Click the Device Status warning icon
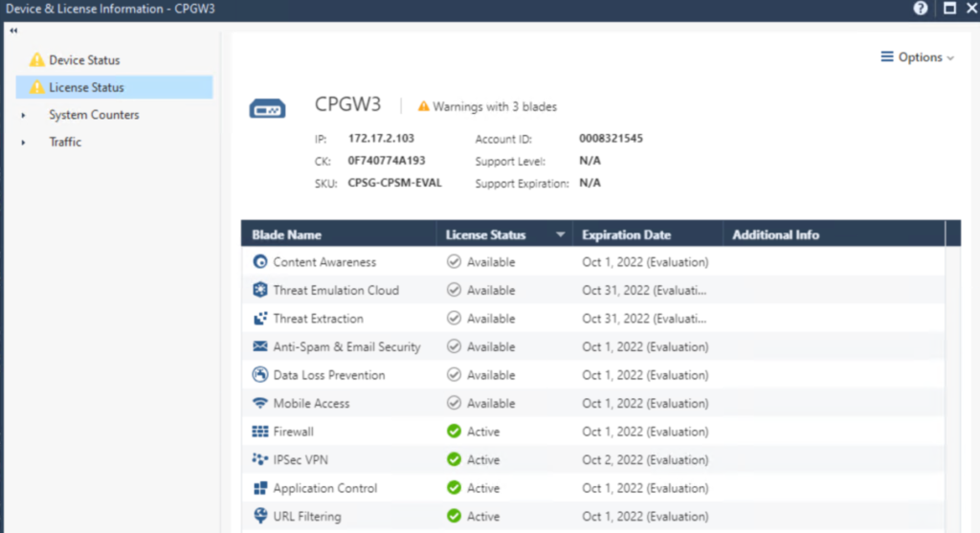Image resolution: width=980 pixels, height=533 pixels. (37, 60)
